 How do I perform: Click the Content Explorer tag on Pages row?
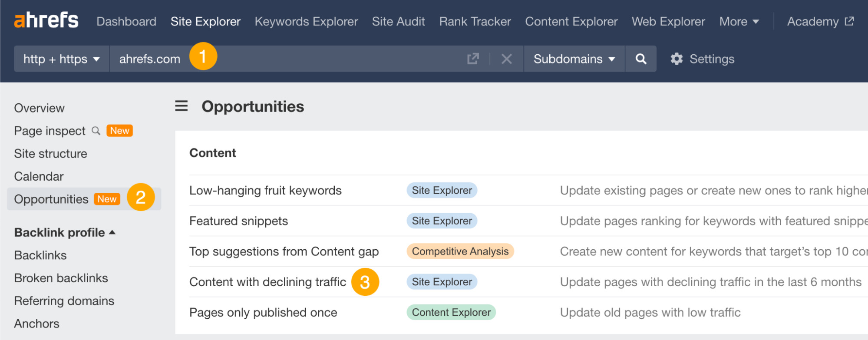coord(451,312)
